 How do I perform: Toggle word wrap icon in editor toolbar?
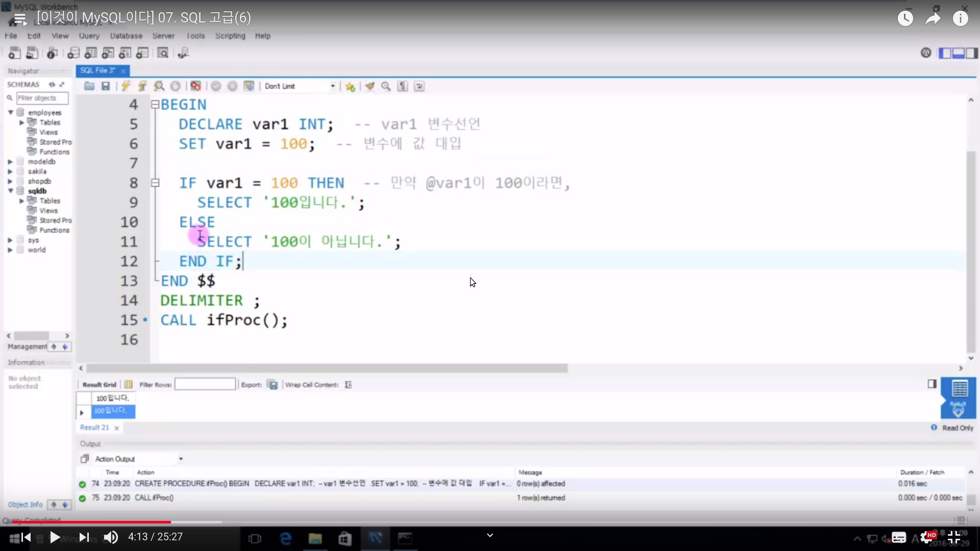(x=419, y=86)
